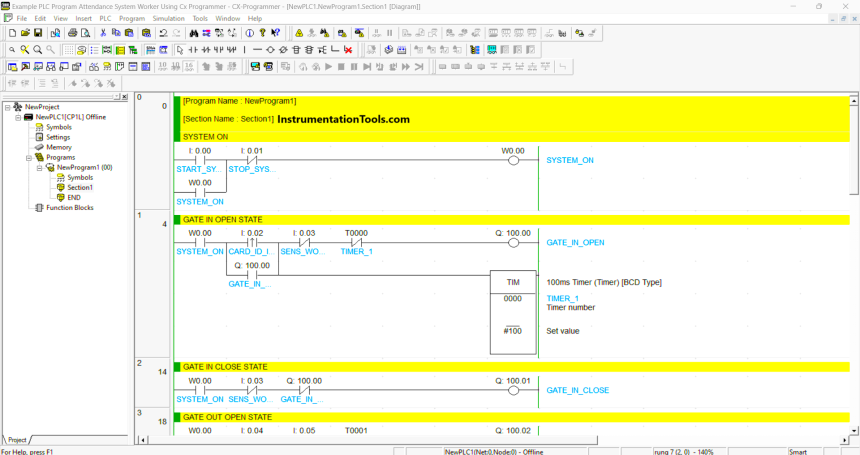The image size is (860, 455).
Task: Toggle the Watch window button
Action: click(x=38, y=67)
